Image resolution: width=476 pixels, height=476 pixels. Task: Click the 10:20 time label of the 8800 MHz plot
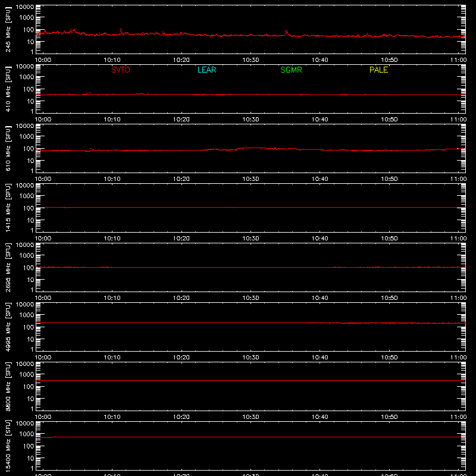click(x=181, y=417)
